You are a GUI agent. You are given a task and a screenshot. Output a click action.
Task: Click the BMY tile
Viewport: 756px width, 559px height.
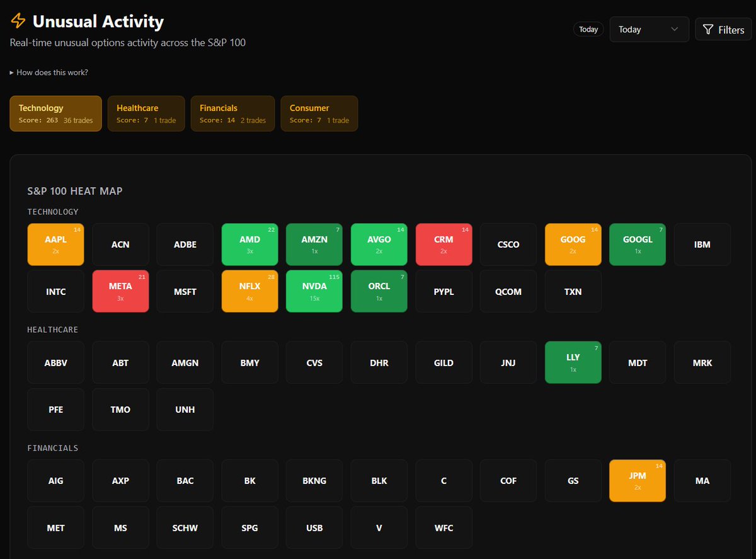coord(249,362)
